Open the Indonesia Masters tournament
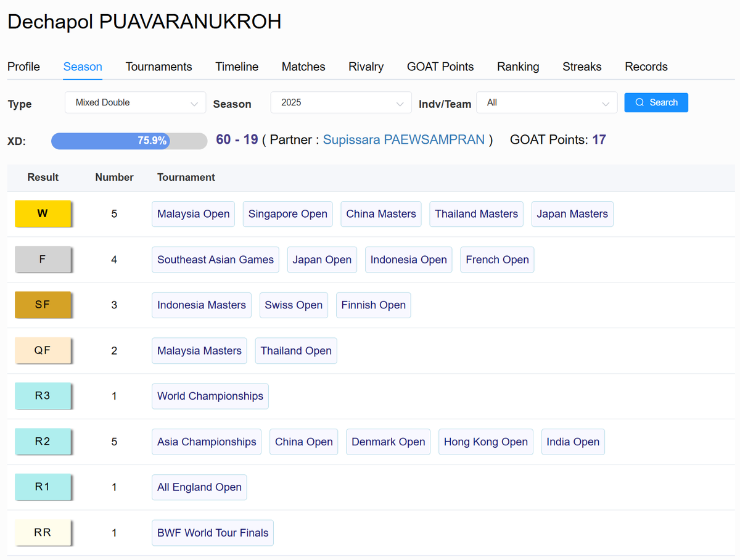Image resolution: width=740 pixels, height=560 pixels. (202, 305)
